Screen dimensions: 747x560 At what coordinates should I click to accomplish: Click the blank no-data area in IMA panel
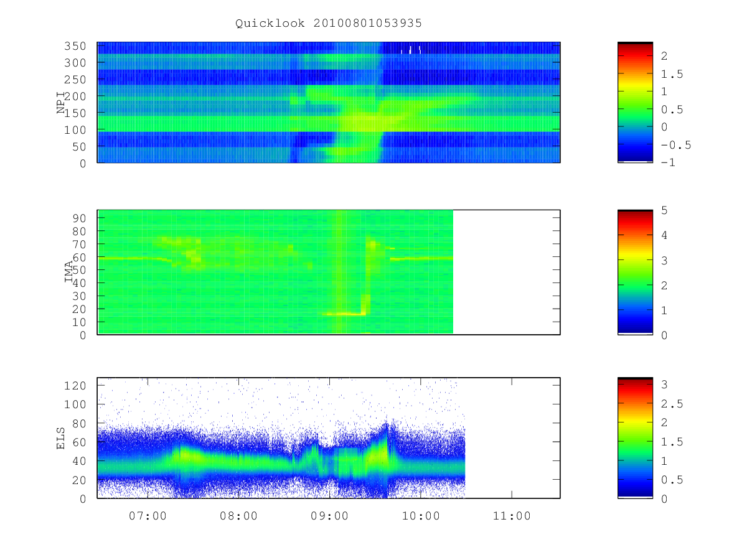tap(506, 272)
